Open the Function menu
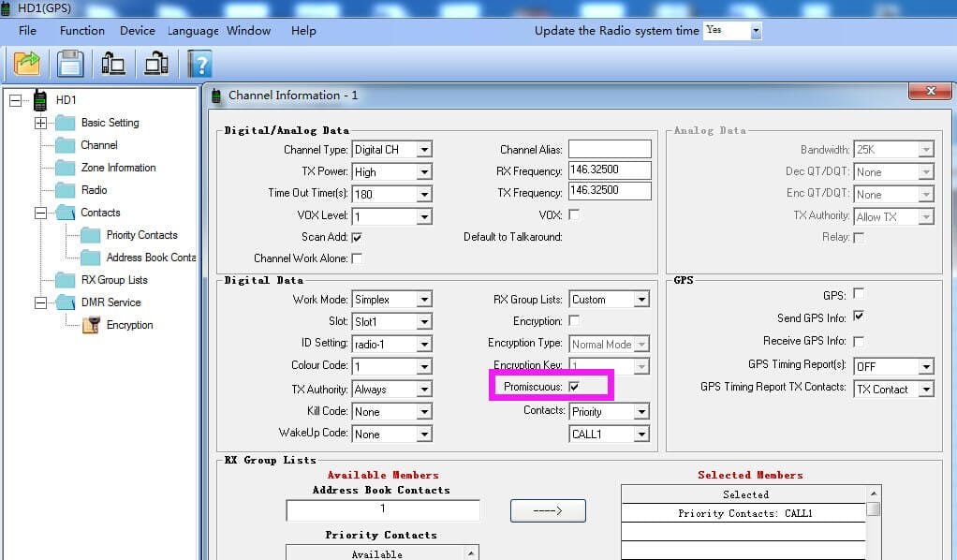The height and width of the screenshot is (560, 957). pos(82,31)
